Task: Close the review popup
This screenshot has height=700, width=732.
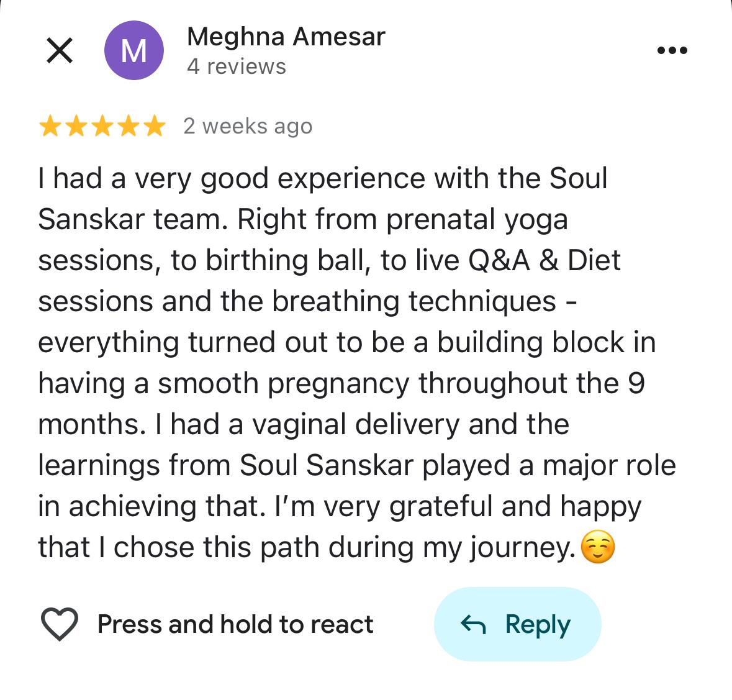Action: (x=60, y=50)
